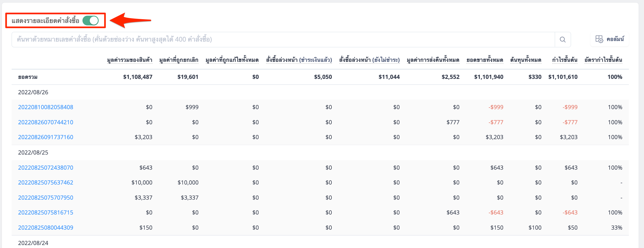This screenshot has width=644, height=248.
Task: Click total cost $330
Action: tap(535, 77)
